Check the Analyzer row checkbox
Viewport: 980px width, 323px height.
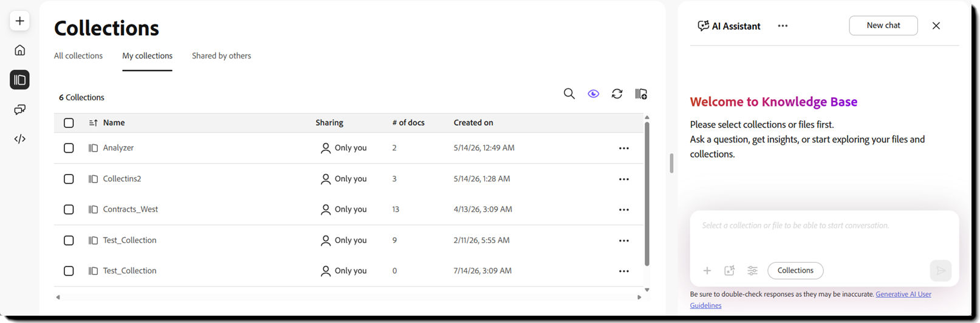(69, 148)
